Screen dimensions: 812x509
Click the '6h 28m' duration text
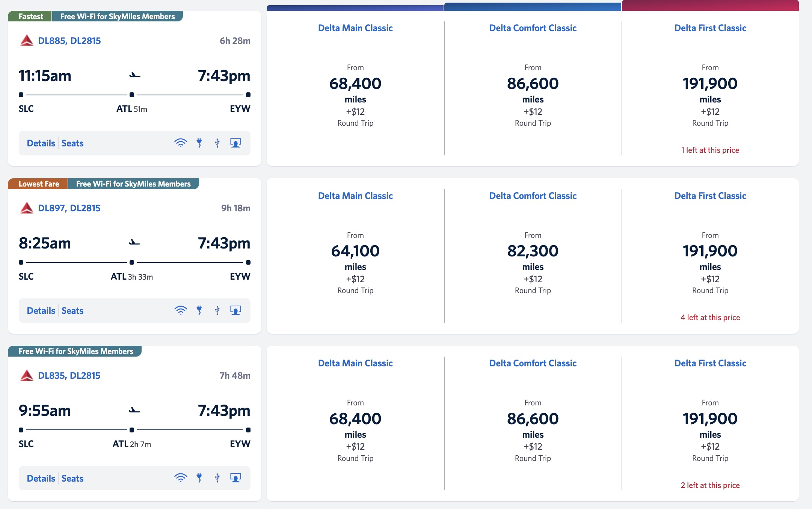235,41
